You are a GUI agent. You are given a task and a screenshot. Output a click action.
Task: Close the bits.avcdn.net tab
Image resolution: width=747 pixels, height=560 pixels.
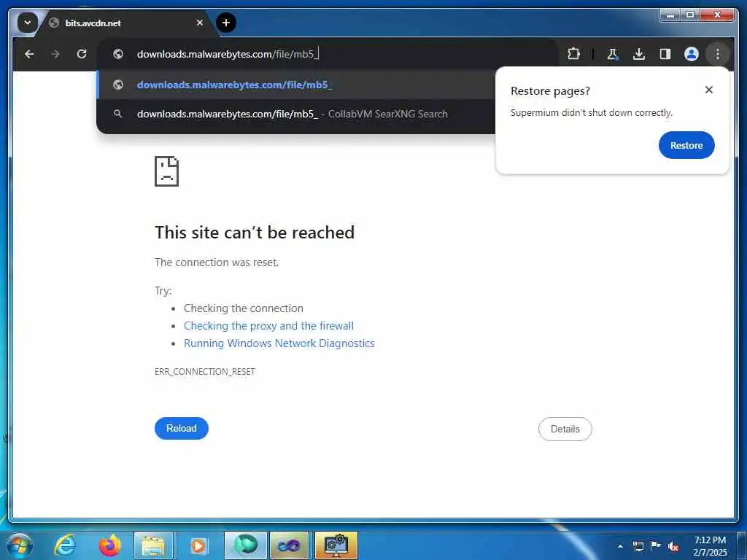pyautogui.click(x=200, y=23)
